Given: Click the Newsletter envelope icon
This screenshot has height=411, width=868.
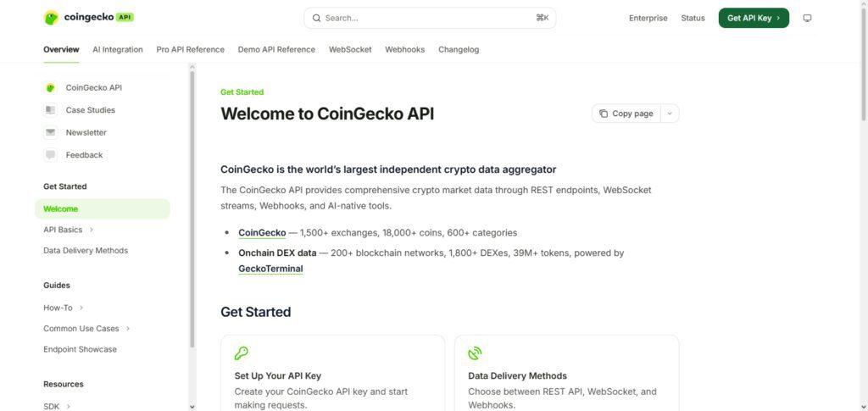Looking at the screenshot, I should pyautogui.click(x=50, y=133).
